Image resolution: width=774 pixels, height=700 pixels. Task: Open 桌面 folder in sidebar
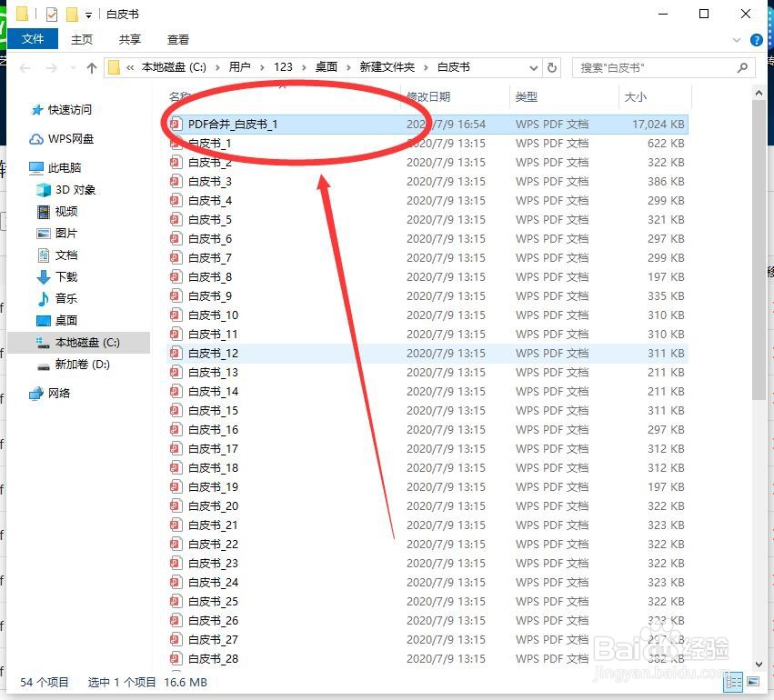[57, 321]
